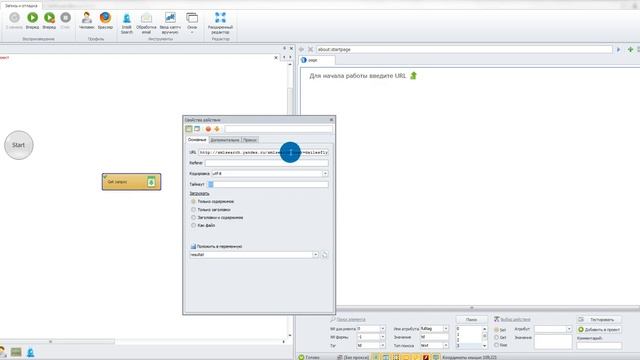Click the monitor icon in status bar
The width and height of the screenshot is (640, 360).
coord(436,357)
